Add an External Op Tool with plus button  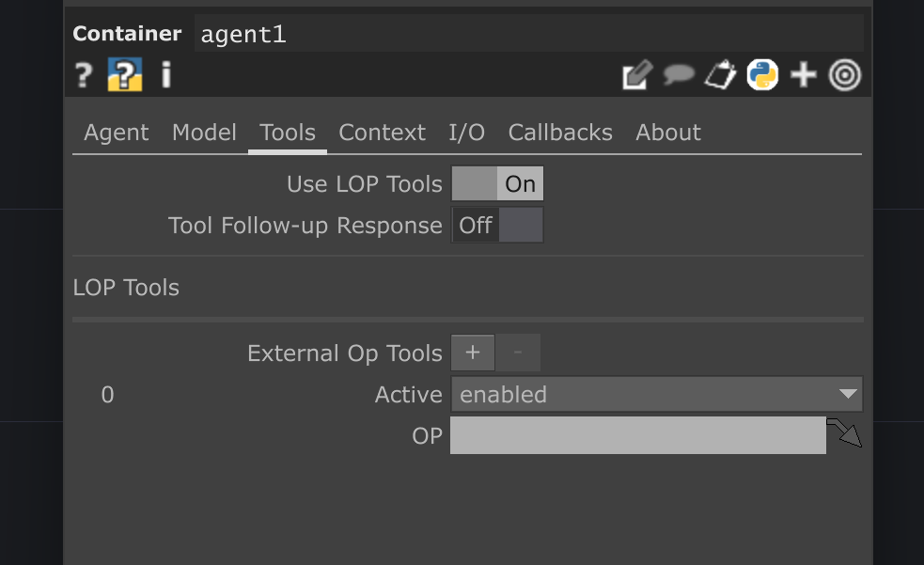coord(472,352)
